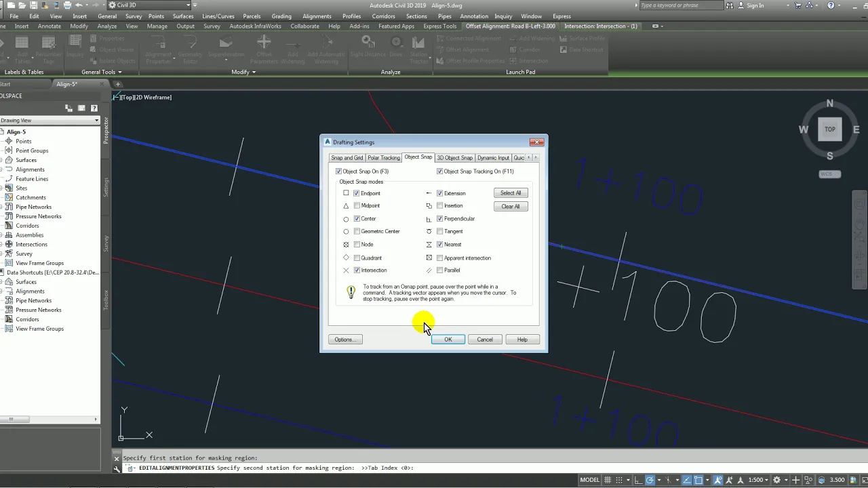Select Intersections in Toolspace tree
Image resolution: width=868 pixels, height=488 pixels.
click(x=31, y=244)
